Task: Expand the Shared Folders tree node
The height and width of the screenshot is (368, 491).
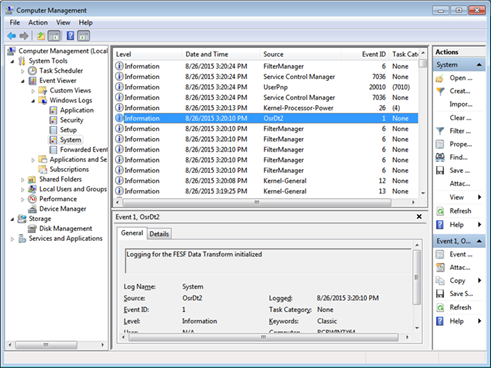Action: [x=23, y=180]
